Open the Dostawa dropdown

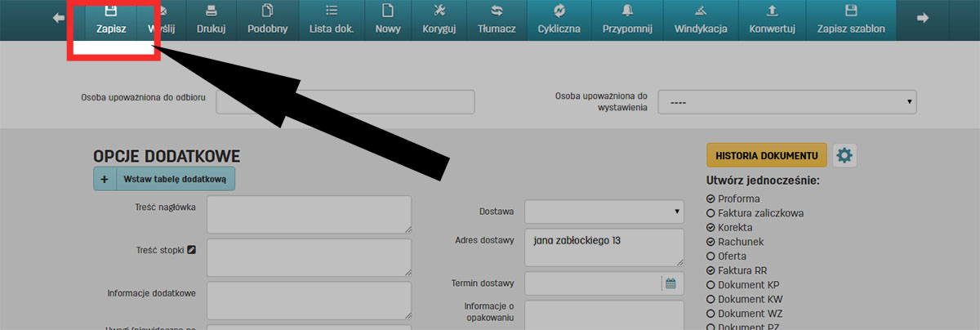coord(604,212)
